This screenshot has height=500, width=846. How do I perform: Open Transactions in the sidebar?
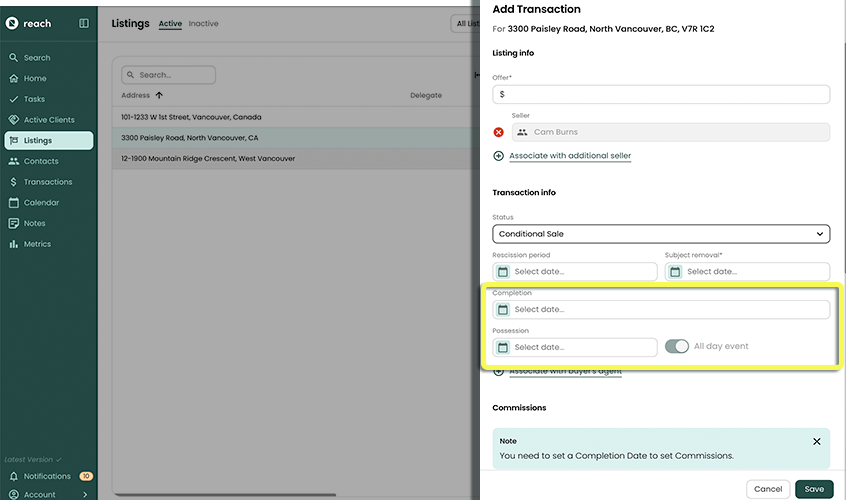point(48,182)
